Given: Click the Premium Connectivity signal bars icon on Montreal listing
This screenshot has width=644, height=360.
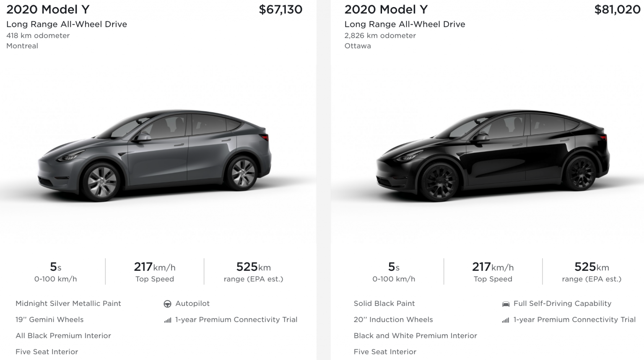Looking at the screenshot, I should [x=168, y=319].
